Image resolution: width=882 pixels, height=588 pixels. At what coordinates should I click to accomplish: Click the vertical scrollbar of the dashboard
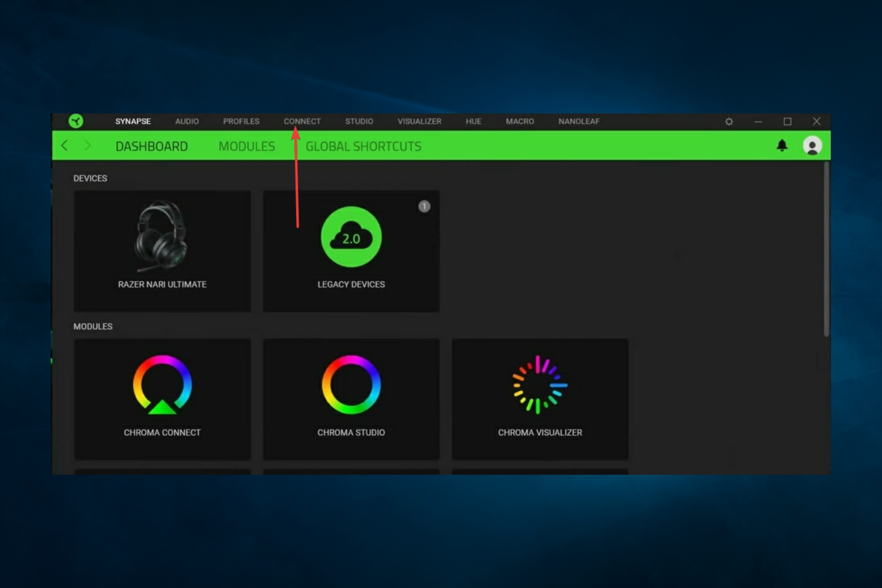826,249
